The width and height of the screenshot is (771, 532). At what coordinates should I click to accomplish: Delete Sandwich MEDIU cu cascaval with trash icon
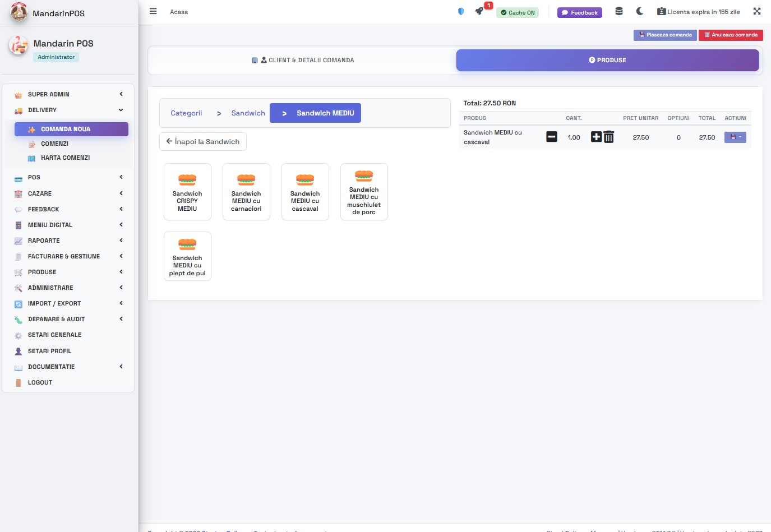point(609,137)
